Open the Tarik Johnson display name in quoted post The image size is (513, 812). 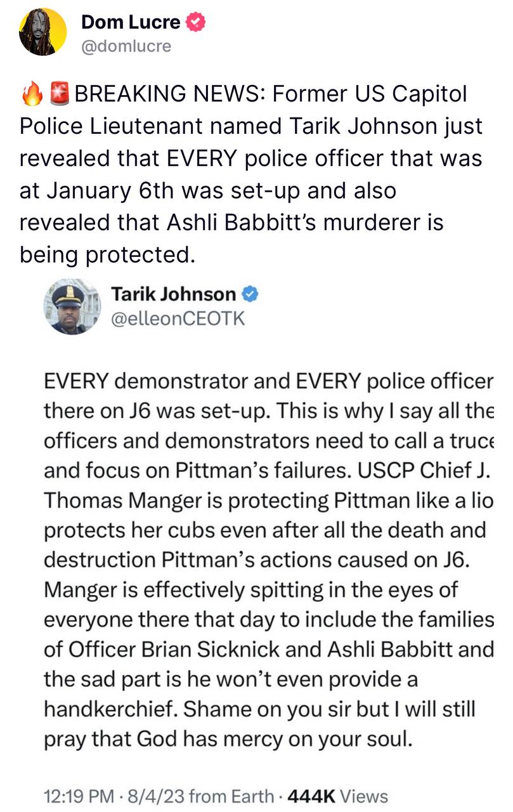173,294
